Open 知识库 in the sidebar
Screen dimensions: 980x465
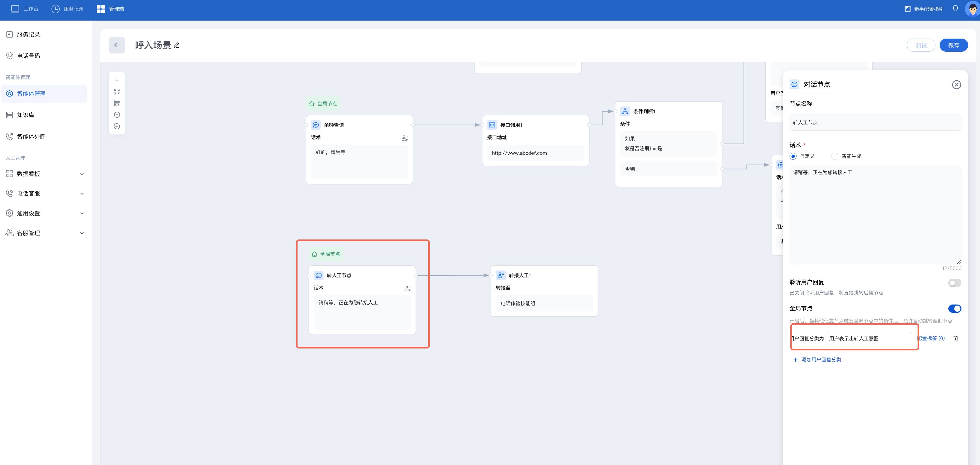point(25,115)
